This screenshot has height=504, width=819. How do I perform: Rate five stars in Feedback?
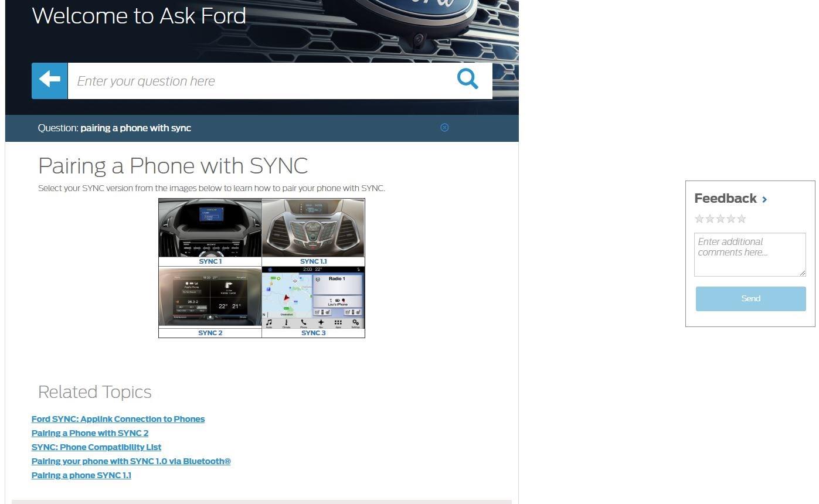[x=742, y=219]
